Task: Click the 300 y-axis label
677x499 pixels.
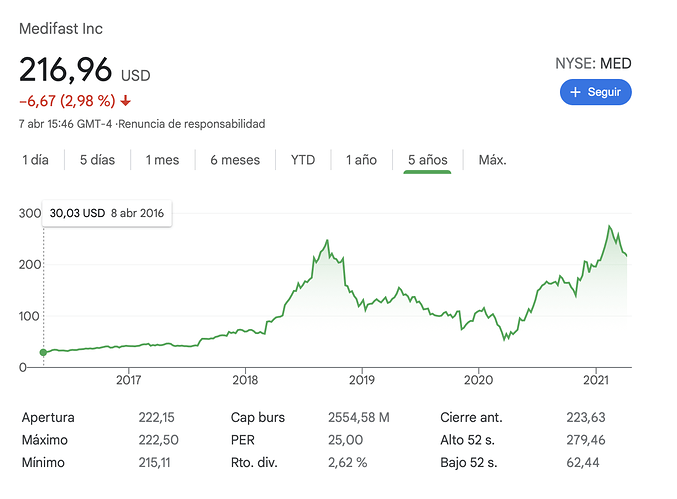Action: coord(30,213)
